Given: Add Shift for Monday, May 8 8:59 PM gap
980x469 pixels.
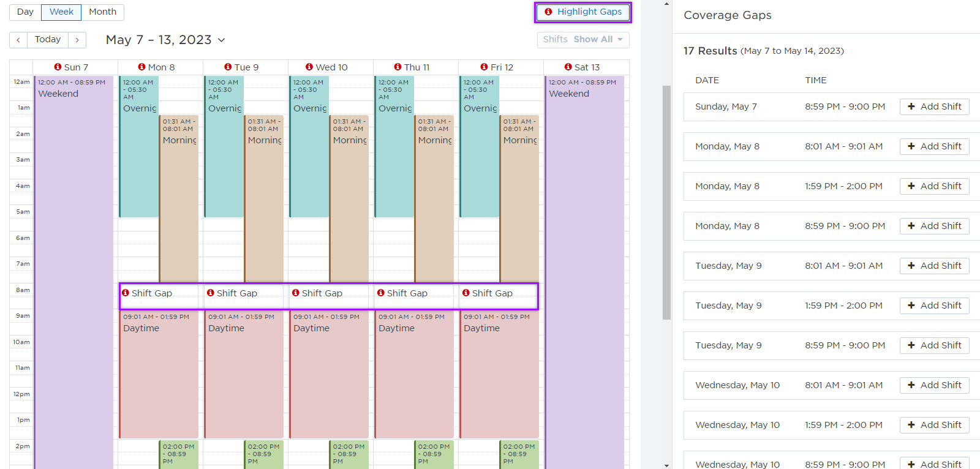Looking at the screenshot, I should (x=934, y=226).
